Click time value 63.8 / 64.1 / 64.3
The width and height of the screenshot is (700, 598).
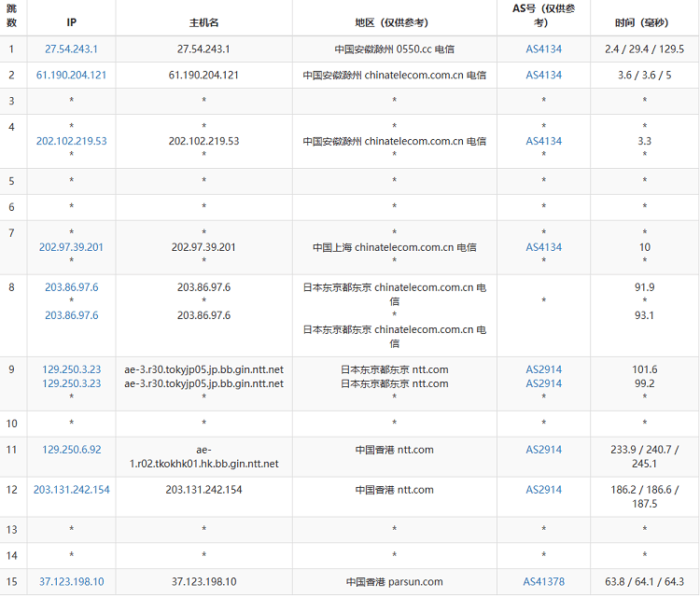644,582
